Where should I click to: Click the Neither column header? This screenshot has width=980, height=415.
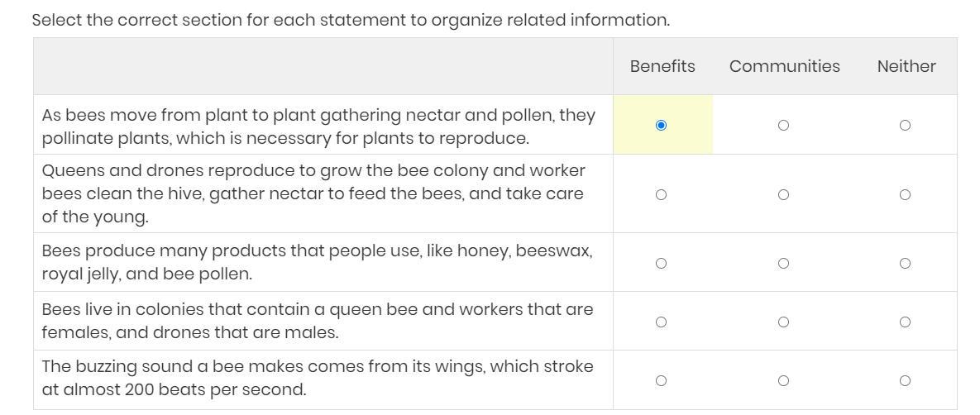906,66
